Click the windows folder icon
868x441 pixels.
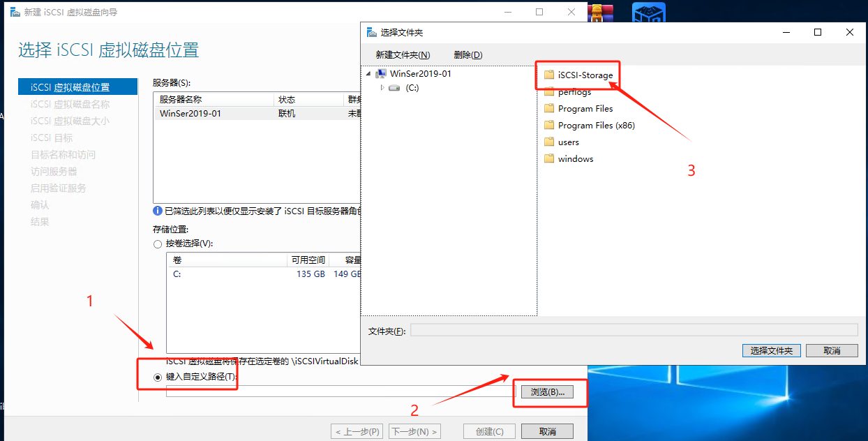tap(549, 159)
